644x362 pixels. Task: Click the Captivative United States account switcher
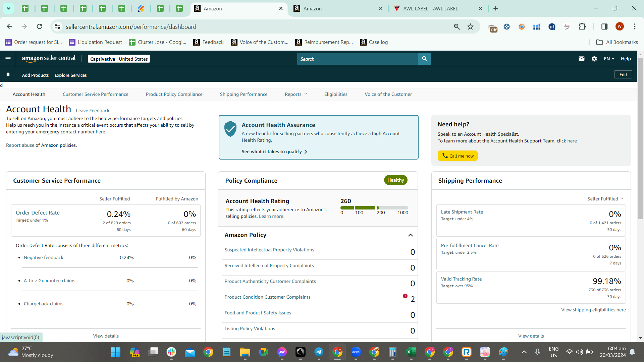coord(119,59)
